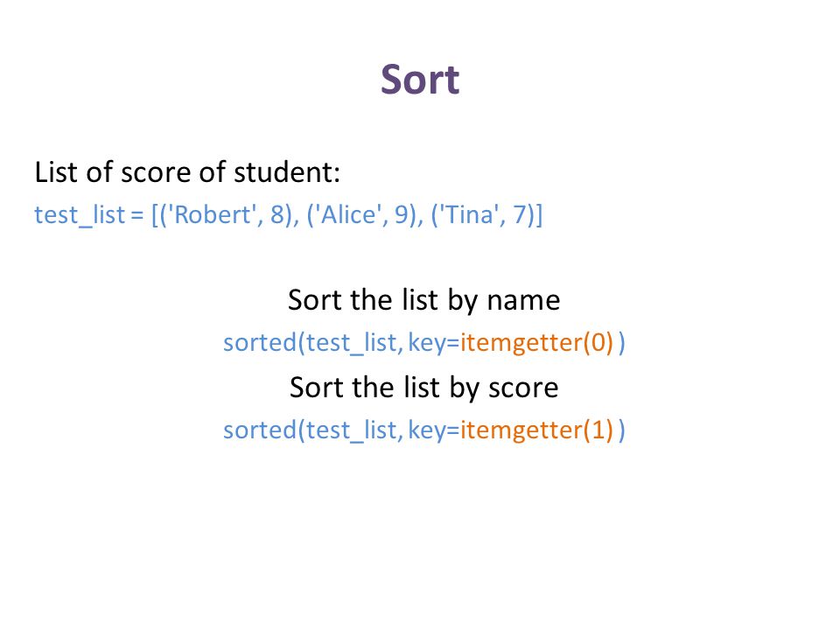This screenshot has width=840, height=630.
Task: Click the purple 'Sort' slide title
Action: (x=420, y=80)
